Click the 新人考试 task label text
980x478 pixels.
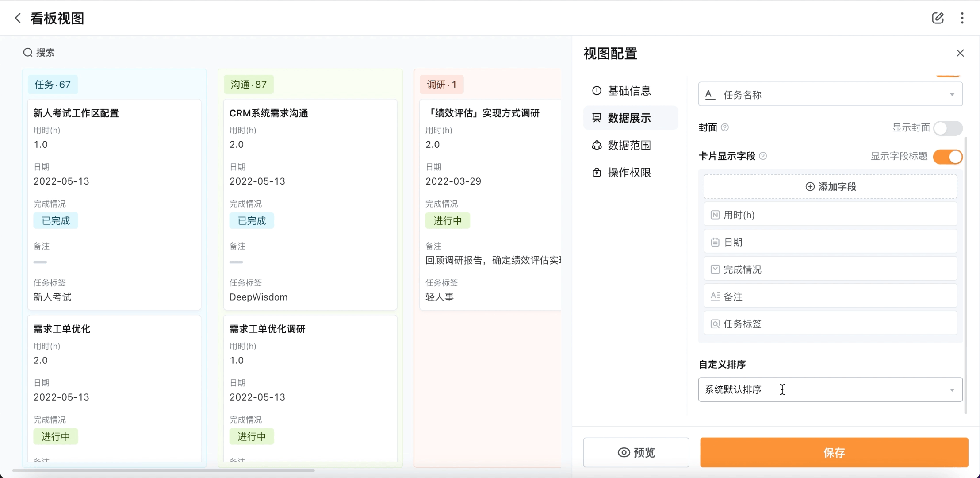53,297
